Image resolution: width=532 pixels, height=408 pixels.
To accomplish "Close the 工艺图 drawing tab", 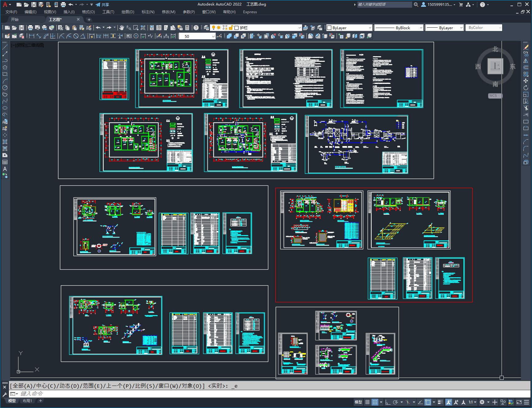I will pyautogui.click(x=78, y=19).
